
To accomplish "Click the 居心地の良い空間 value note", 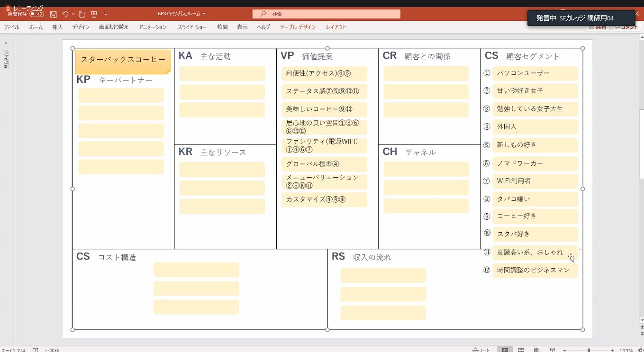I will pos(324,127).
